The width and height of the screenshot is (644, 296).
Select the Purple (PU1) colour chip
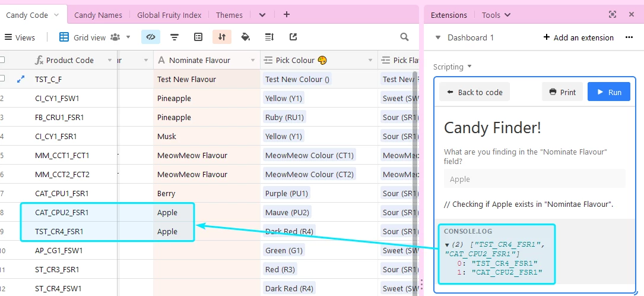pyautogui.click(x=286, y=193)
